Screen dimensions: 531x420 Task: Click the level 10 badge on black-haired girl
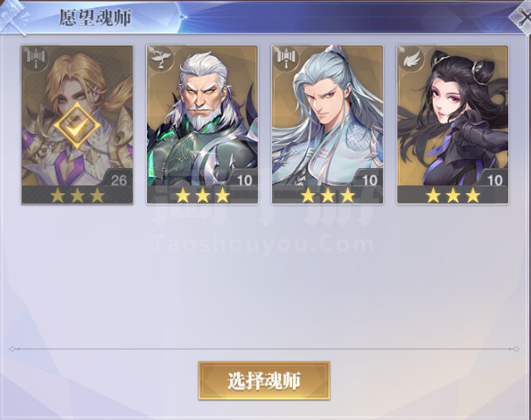tap(495, 180)
